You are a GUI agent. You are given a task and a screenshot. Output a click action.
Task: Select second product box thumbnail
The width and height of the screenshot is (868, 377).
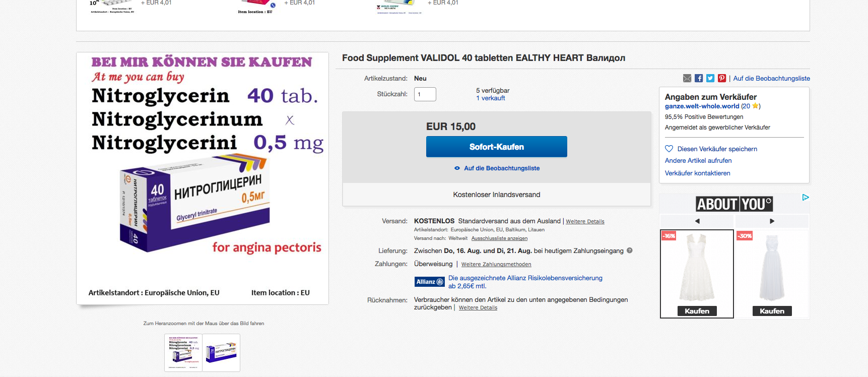[x=221, y=352]
